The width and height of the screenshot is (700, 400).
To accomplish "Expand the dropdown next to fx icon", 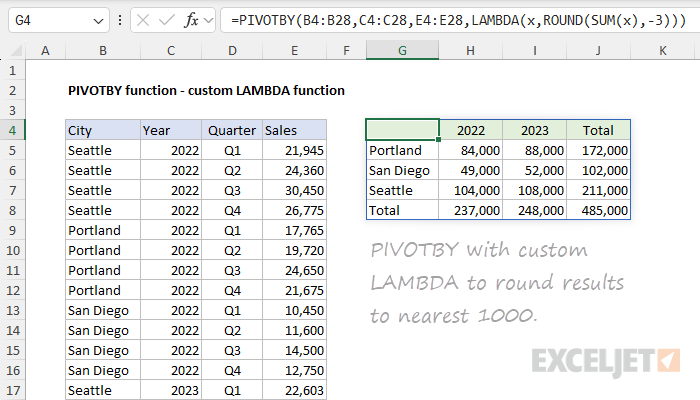I will (x=208, y=20).
